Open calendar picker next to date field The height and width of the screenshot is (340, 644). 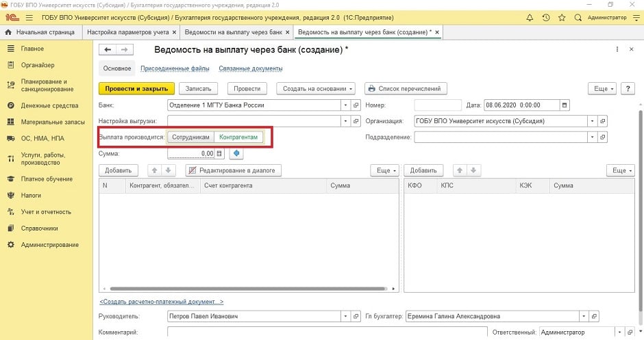pos(565,105)
